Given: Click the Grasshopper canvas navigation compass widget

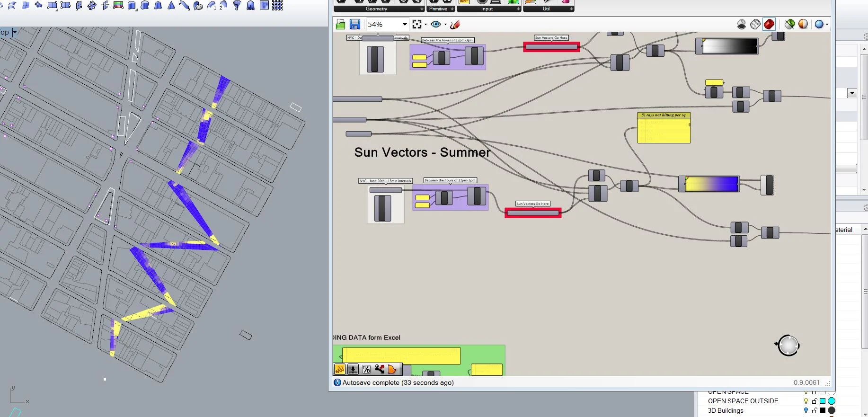Looking at the screenshot, I should 788,345.
